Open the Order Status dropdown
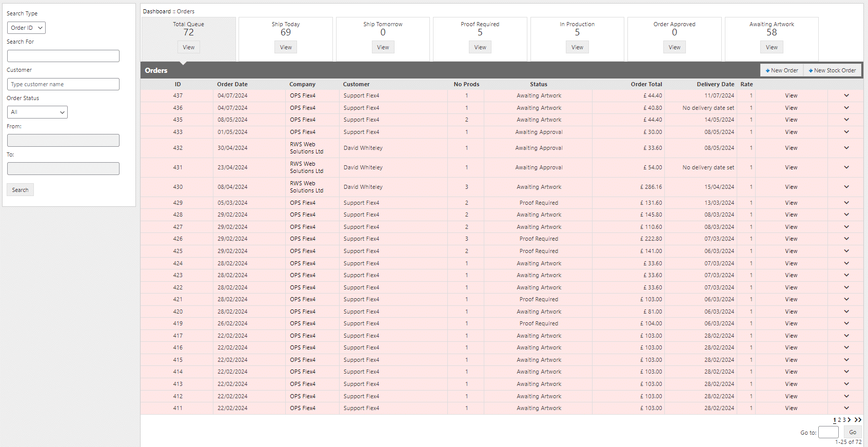 coord(37,112)
